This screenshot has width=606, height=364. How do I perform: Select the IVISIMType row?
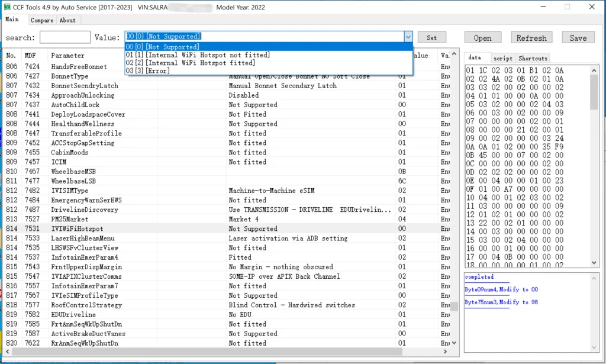point(227,191)
